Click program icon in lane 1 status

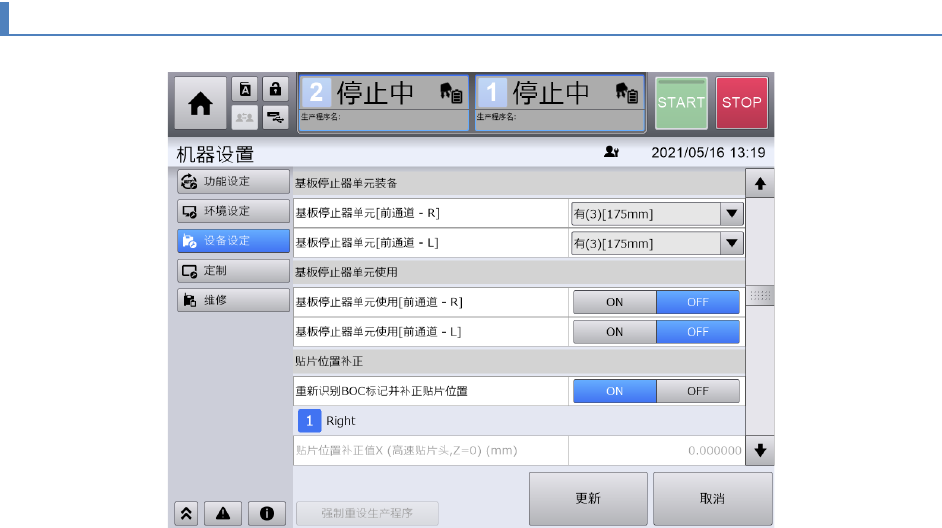627,93
